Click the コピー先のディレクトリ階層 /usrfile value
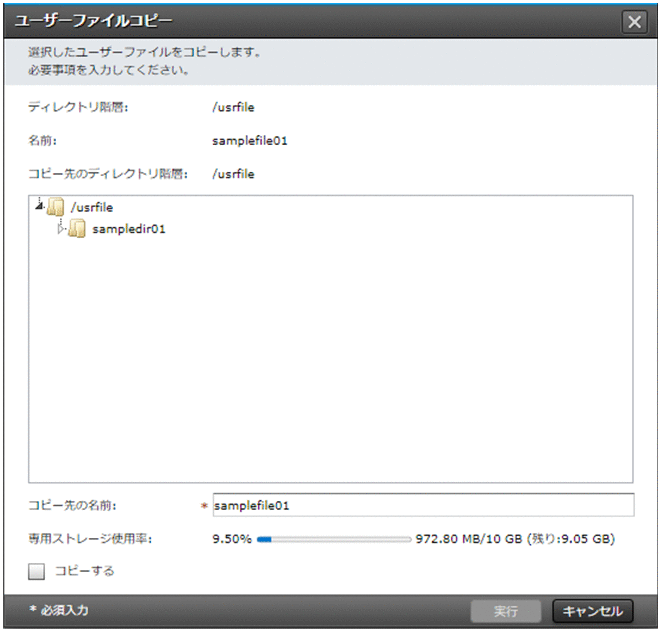 click(233, 174)
